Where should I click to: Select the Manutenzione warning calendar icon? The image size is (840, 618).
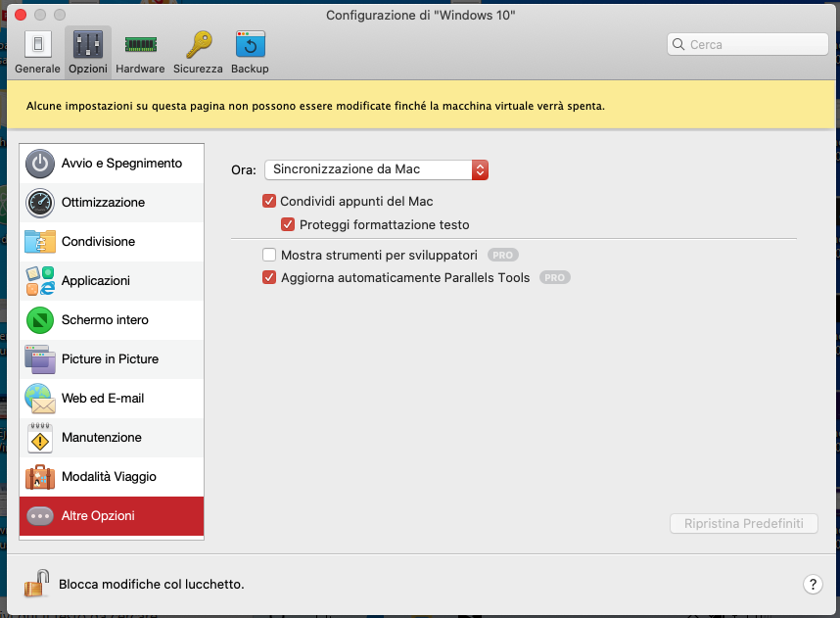point(39,438)
